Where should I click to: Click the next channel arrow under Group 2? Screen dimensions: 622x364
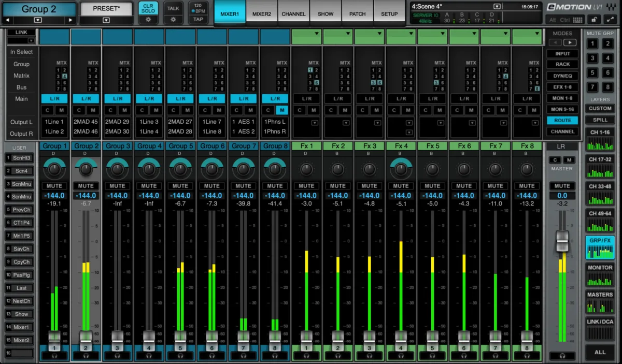[x=70, y=20]
